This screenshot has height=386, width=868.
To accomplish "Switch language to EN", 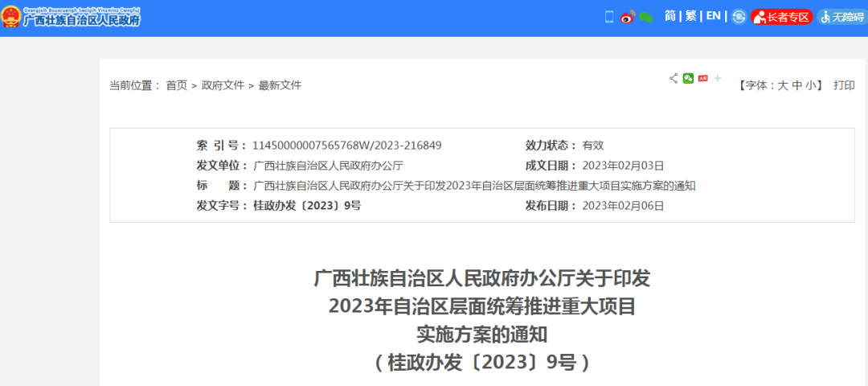I will click(713, 16).
